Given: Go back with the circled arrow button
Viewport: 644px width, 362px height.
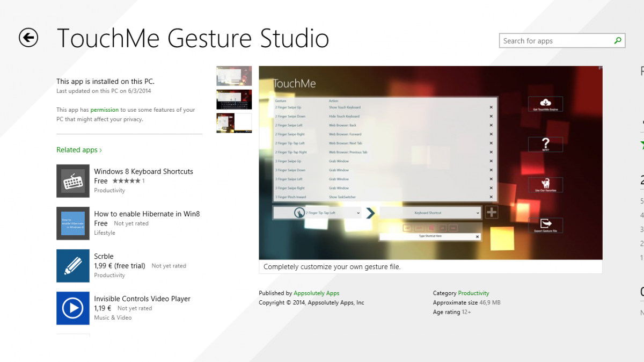Looking at the screenshot, I should pos(28,38).
